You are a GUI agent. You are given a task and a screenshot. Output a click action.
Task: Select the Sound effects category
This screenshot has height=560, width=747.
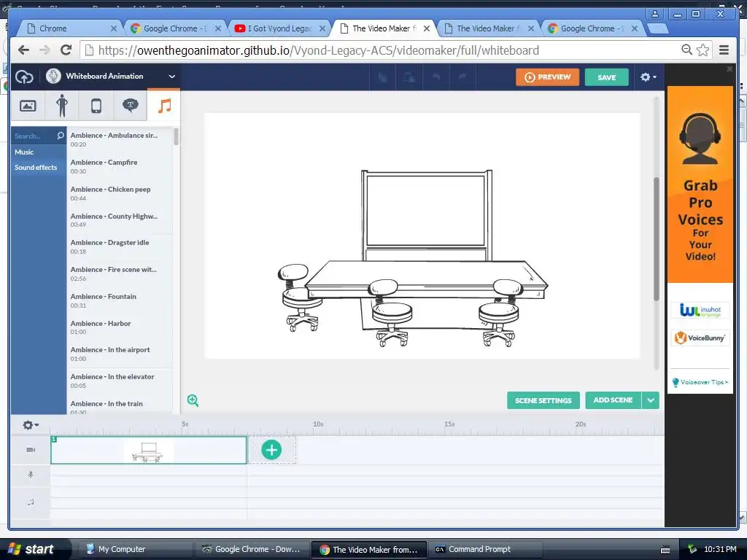click(x=36, y=167)
